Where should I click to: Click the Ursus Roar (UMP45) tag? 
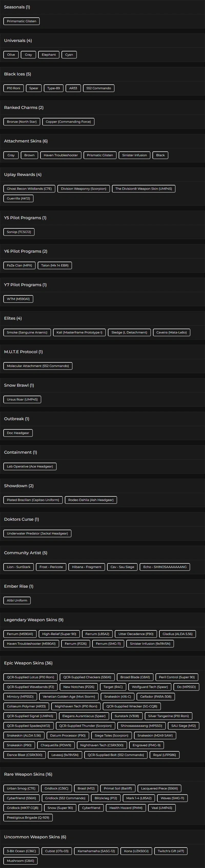(22, 399)
